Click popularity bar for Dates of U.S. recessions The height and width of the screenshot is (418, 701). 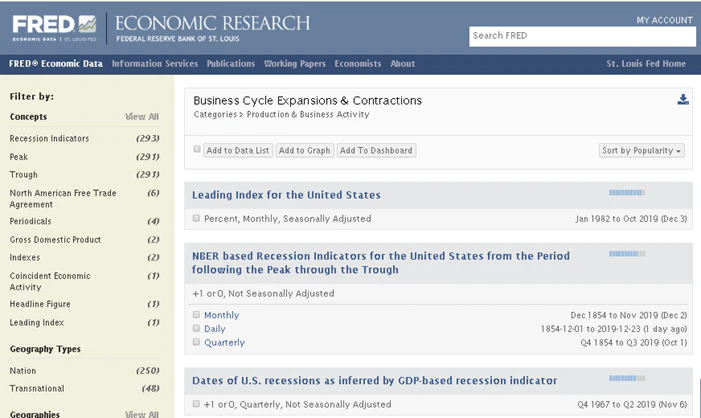pos(627,378)
